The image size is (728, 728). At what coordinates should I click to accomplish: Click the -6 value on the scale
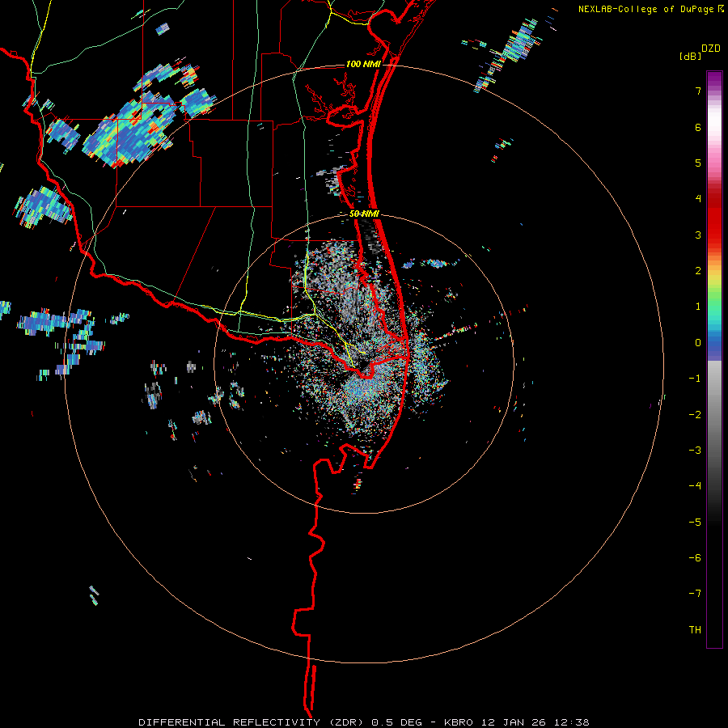695,557
